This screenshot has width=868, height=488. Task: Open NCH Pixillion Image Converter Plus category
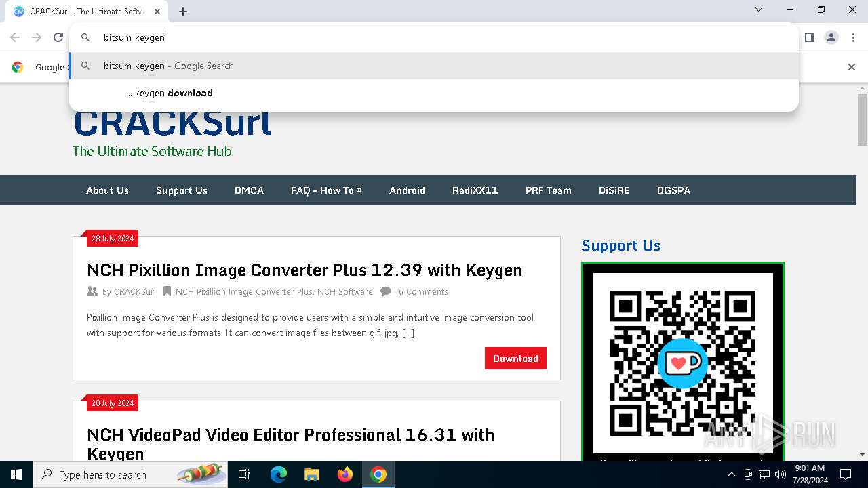tap(244, 291)
